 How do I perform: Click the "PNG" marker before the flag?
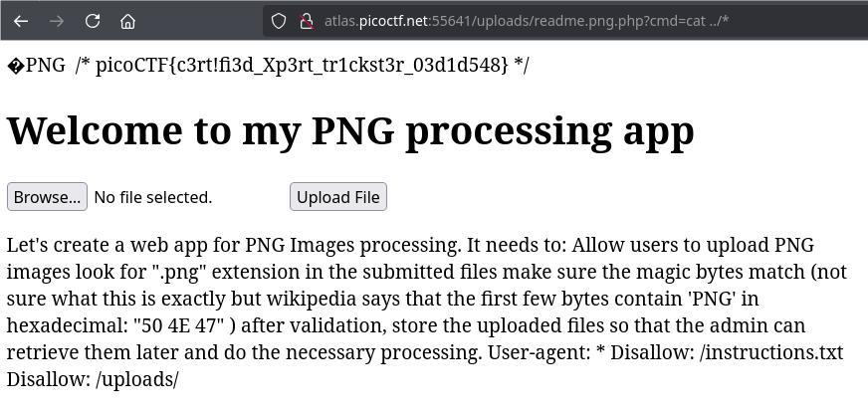(x=45, y=66)
